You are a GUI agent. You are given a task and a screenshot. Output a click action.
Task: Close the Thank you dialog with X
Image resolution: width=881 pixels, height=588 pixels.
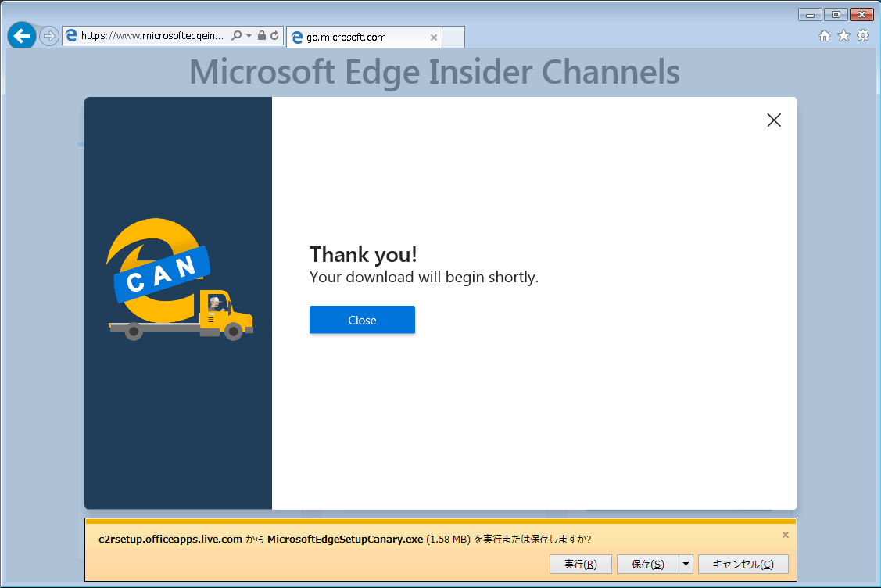774,120
